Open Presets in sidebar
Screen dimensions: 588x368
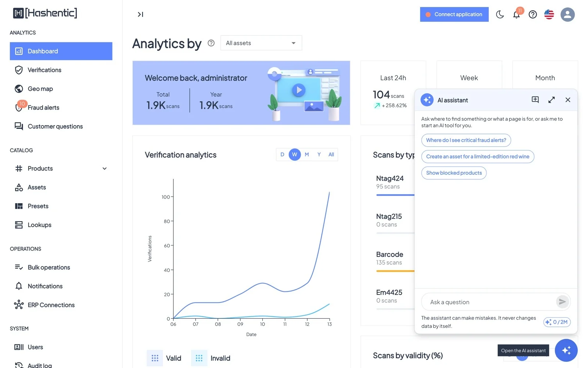[x=61, y=206]
